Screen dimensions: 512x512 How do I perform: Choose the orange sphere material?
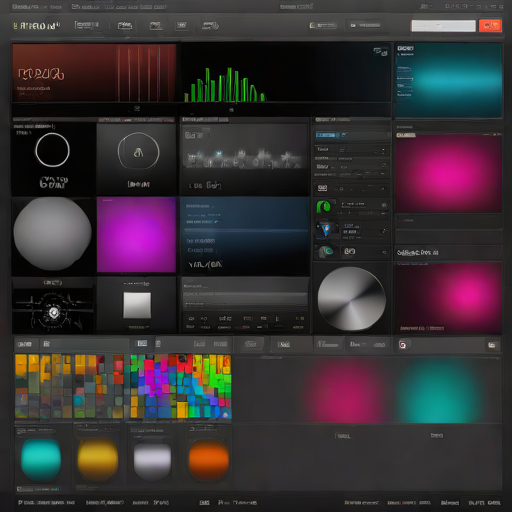tap(209, 460)
